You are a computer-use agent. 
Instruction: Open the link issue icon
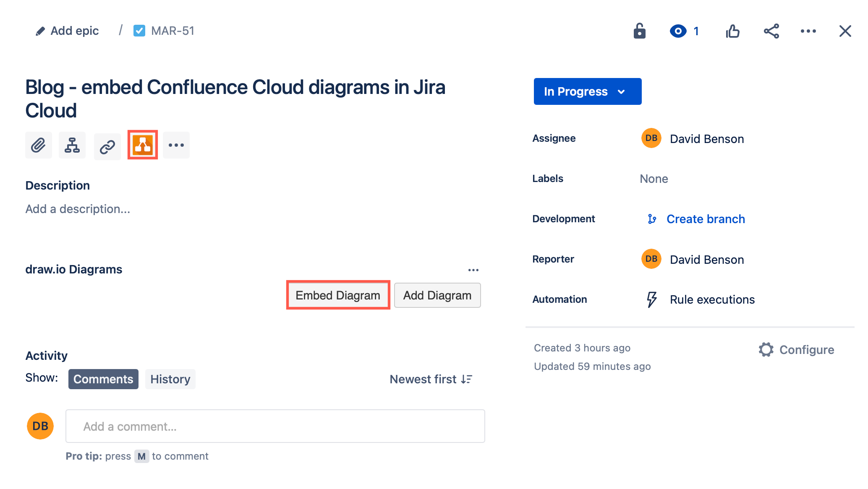coord(107,145)
